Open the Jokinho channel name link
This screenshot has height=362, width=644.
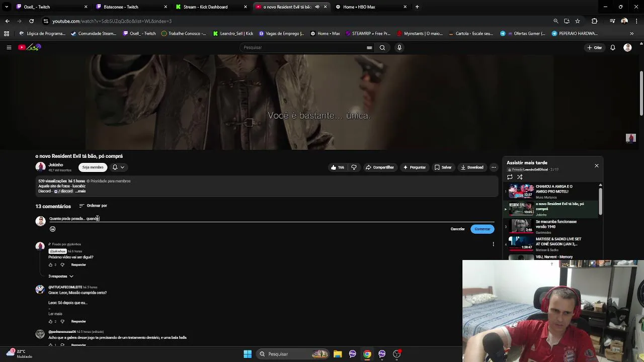(x=56, y=165)
